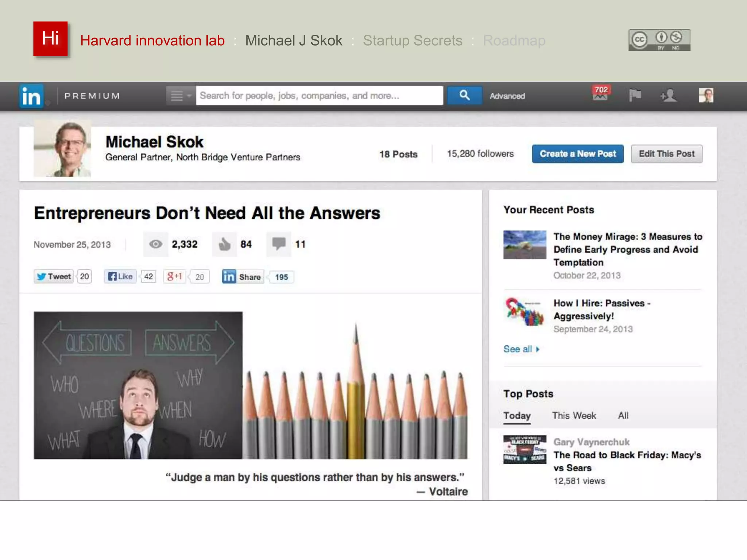Screen dimensions: 747x560
Task: Open the account profile picture menu
Action: 706,96
